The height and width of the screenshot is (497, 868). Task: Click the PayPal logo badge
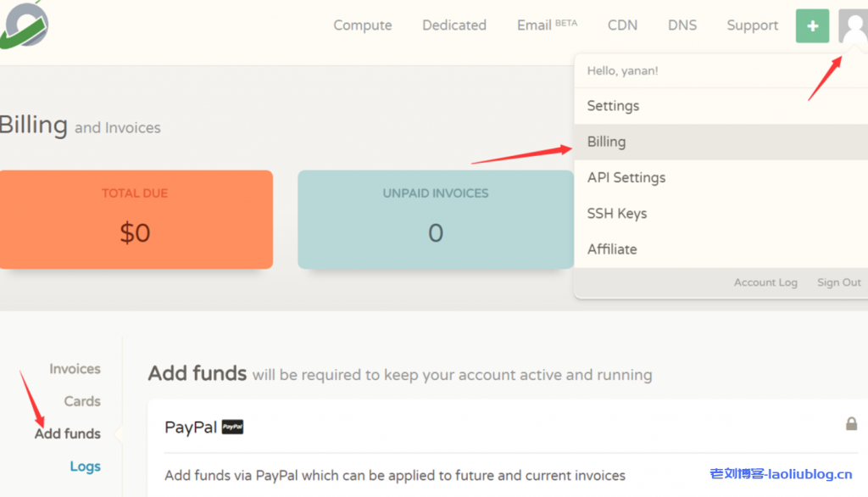tap(232, 427)
